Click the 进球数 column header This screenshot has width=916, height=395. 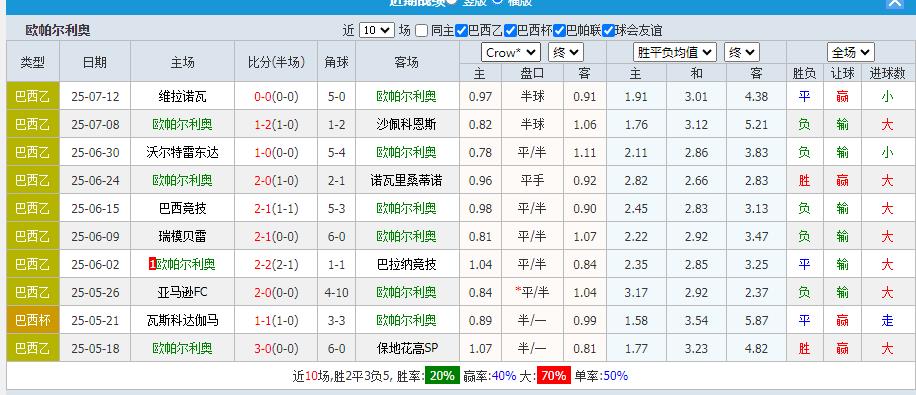[x=887, y=73]
